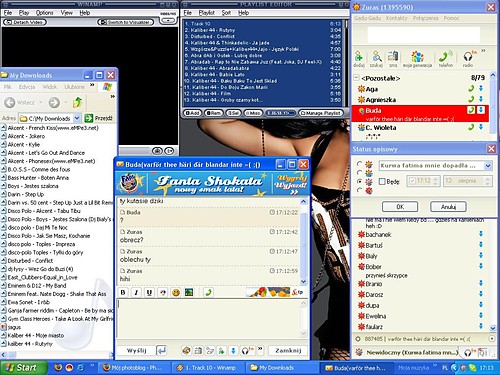Click the Fanta Shokata banner ad
500x375 pixels.
212,184
